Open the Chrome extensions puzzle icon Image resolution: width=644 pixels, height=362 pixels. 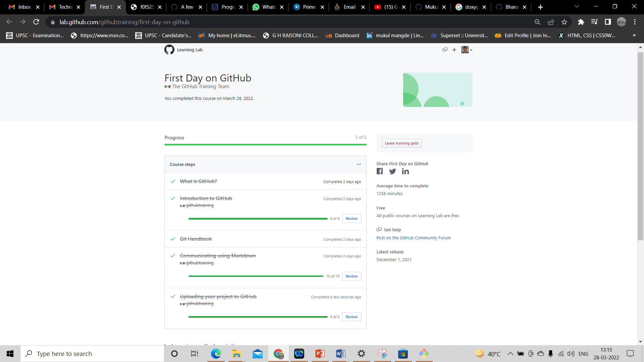[581, 22]
